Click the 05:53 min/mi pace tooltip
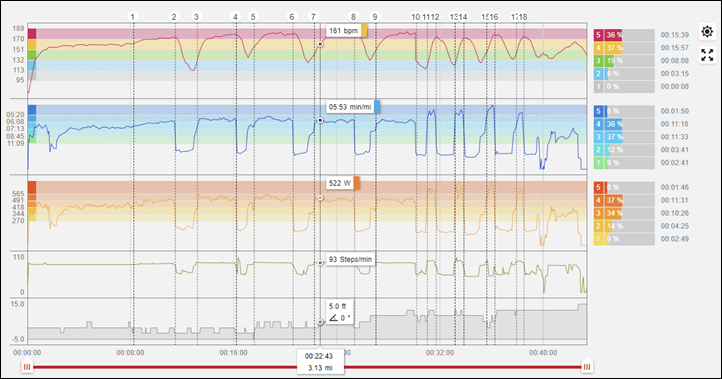The height and width of the screenshot is (379, 722). (353, 107)
